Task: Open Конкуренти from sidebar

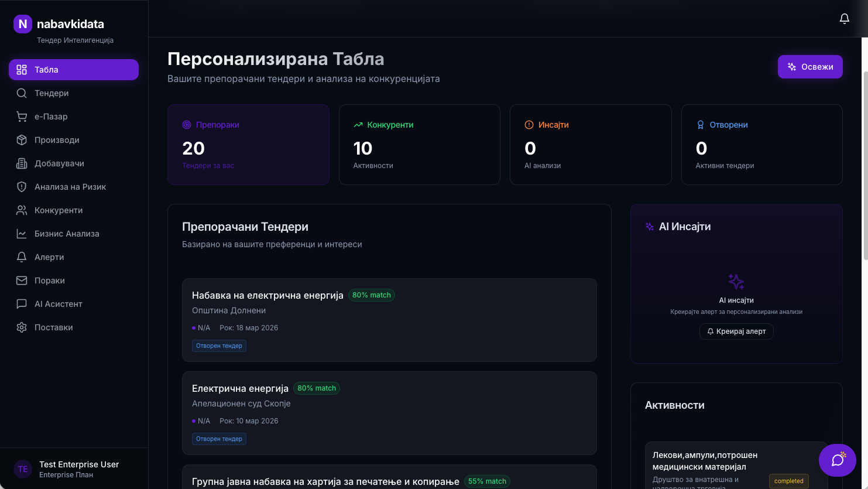Action: coord(74,210)
